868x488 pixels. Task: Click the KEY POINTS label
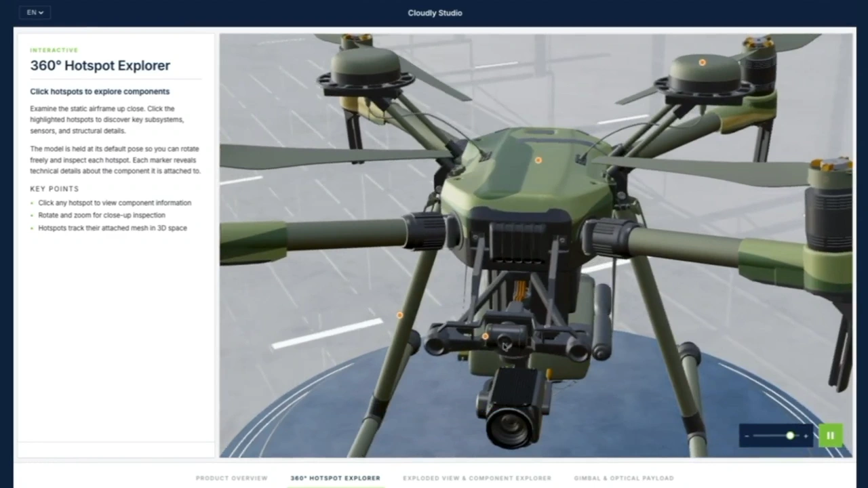54,189
